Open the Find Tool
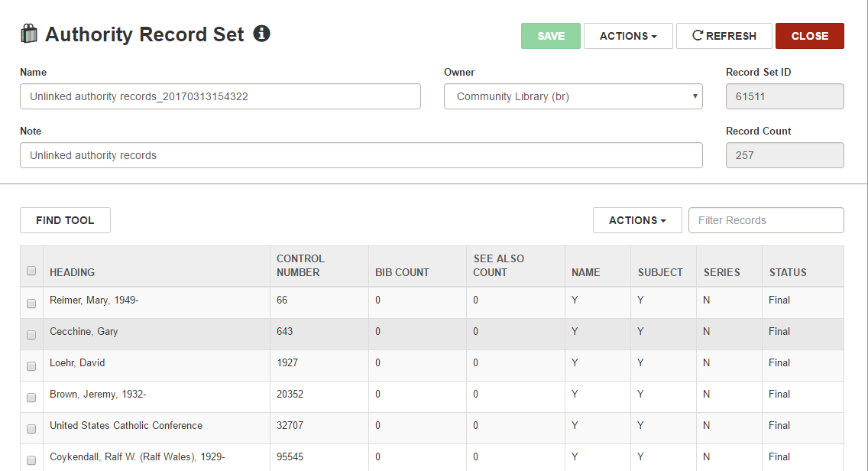Screen dimensions: 868x471 click(x=65, y=220)
